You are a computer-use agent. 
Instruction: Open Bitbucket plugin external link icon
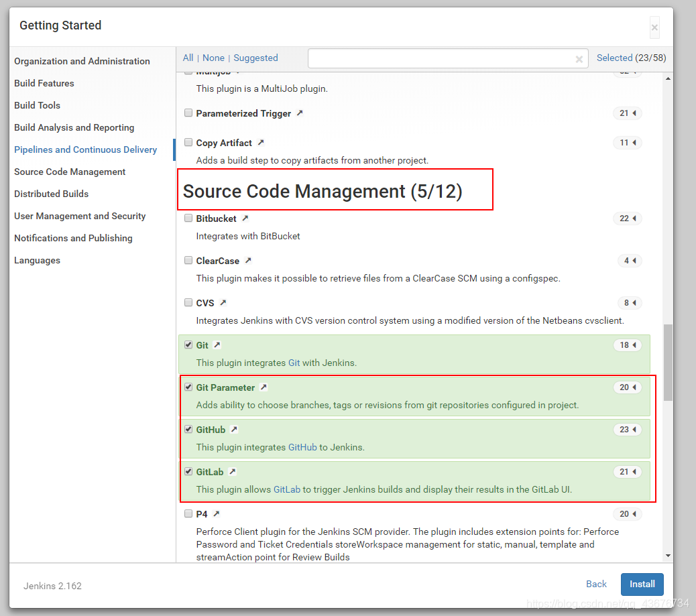(245, 219)
